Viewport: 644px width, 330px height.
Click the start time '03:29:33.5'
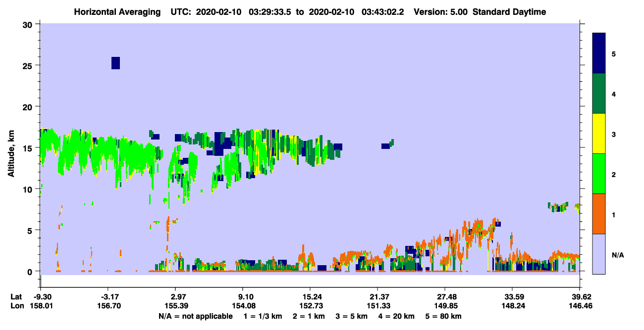click(270, 12)
